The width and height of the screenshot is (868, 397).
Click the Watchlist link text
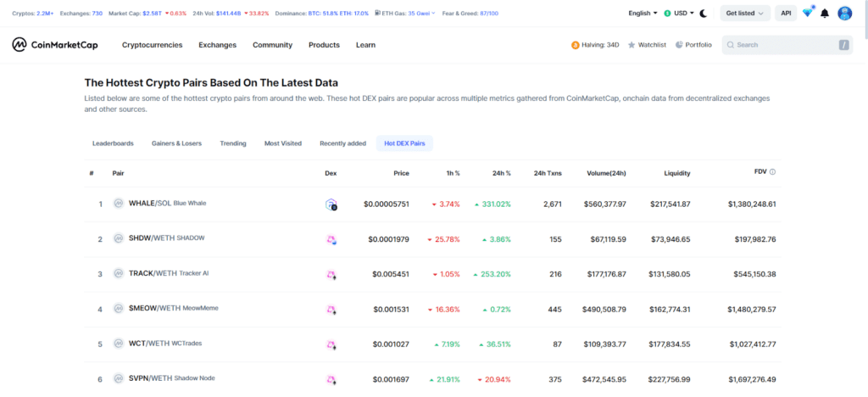point(652,45)
